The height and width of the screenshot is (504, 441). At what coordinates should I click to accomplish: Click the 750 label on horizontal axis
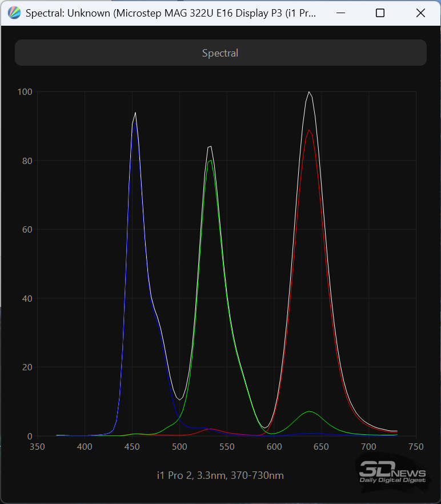pyautogui.click(x=416, y=446)
